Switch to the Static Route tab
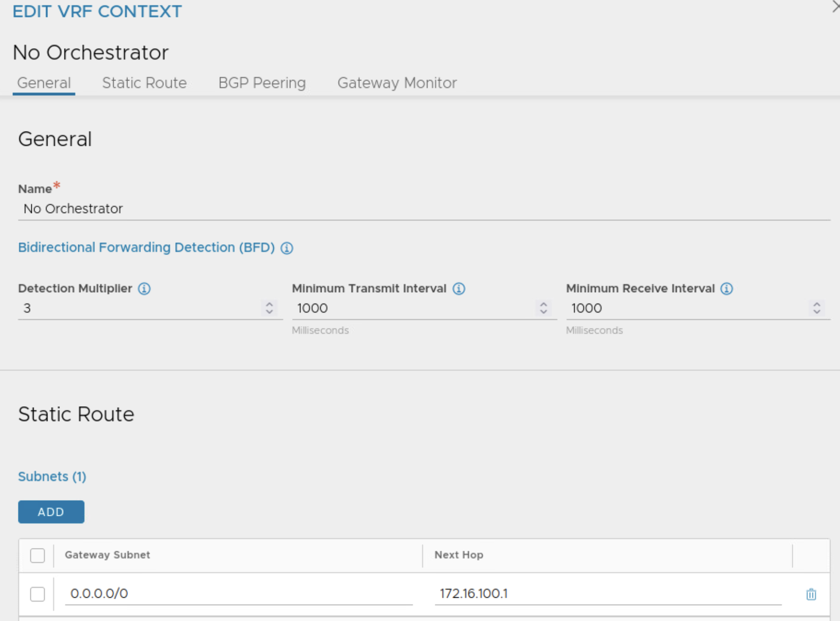The image size is (840, 621). tap(144, 83)
